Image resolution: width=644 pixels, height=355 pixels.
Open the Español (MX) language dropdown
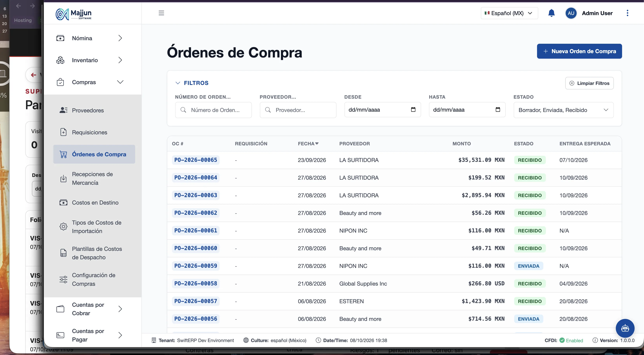(x=509, y=13)
